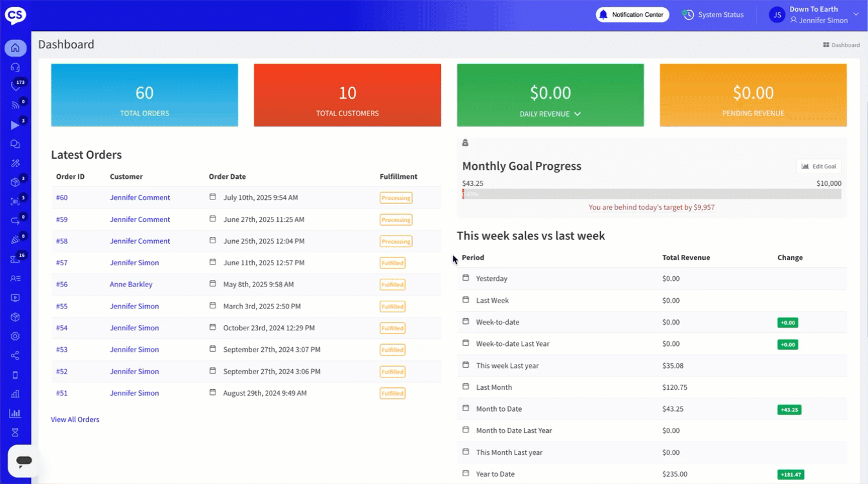Open the hourglass icon in sidebar
Screen dimensions: 868x484
pos(15,432)
